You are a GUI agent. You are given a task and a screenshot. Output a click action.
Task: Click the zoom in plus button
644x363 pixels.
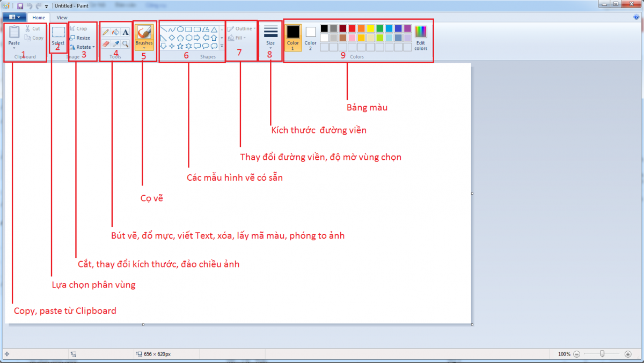(x=628, y=354)
